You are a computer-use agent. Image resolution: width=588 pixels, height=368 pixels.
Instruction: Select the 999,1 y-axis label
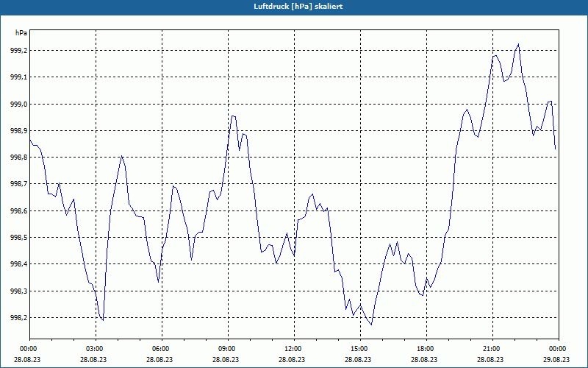[19, 77]
